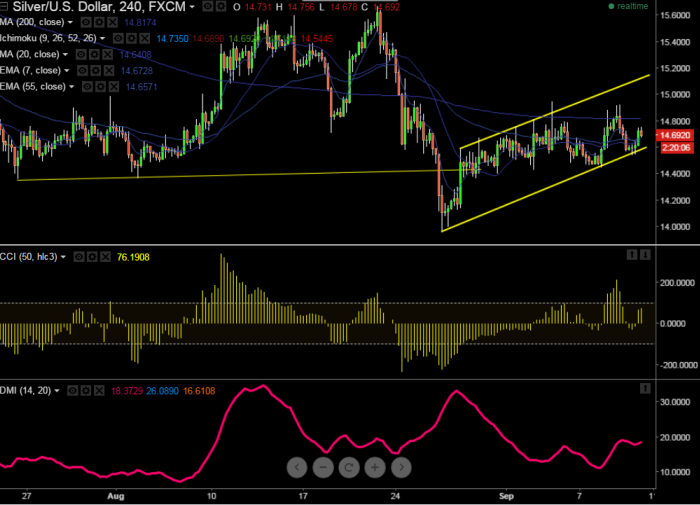This screenshot has height=505, width=700.
Task: Click the DMI value 26.0890
Action: [x=162, y=391]
